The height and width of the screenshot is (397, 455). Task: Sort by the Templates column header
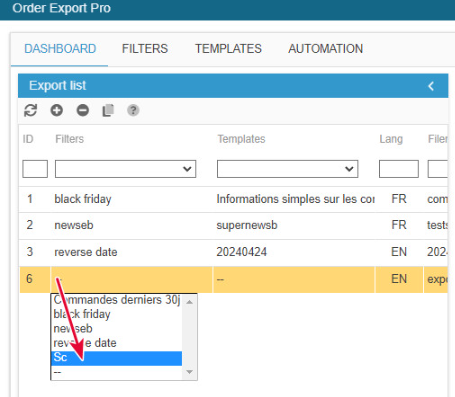click(241, 139)
